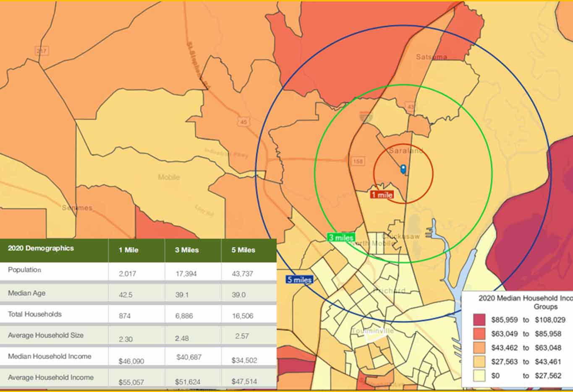
Task: Select the blue 5 miles radius label
Action: [x=299, y=280]
